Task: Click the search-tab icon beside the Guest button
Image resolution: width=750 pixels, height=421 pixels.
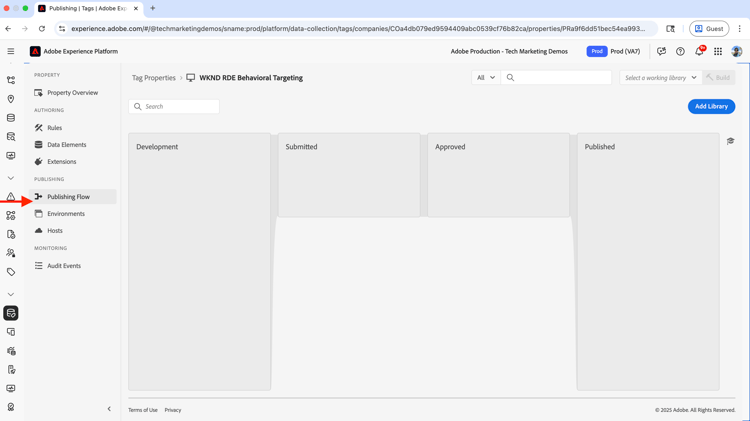Action: [671, 29]
